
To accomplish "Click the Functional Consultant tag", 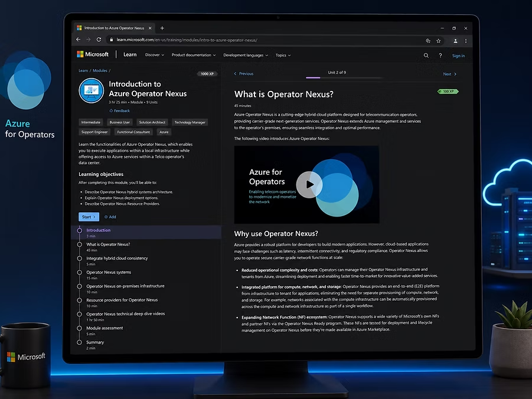I will (x=133, y=132).
